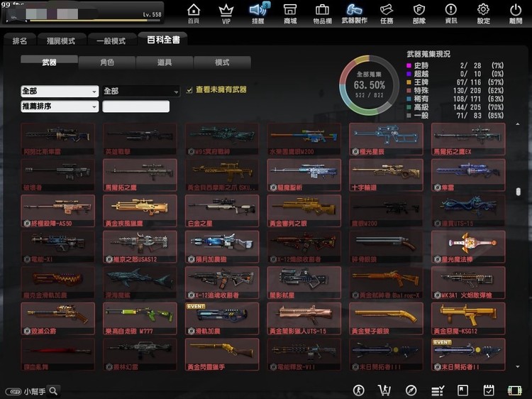Viewport: 532px width, 399px height.
Task: Go to 首頁 home icon
Action: point(194,13)
